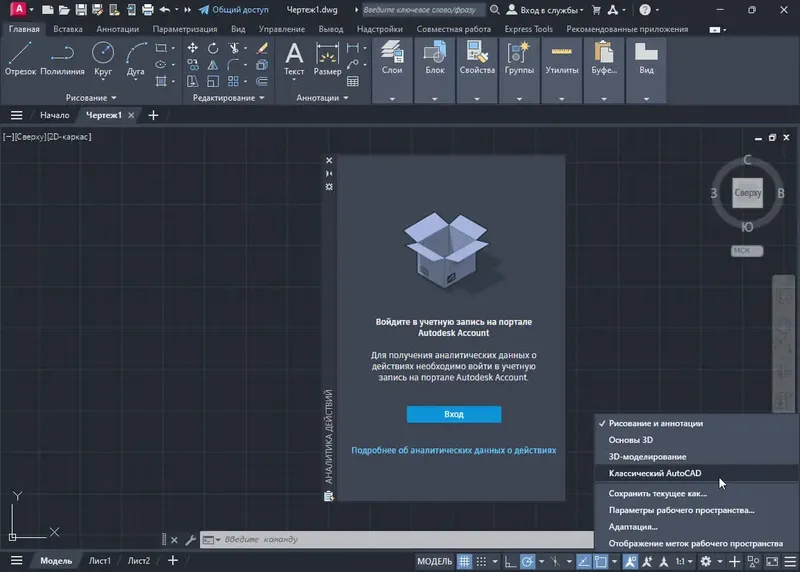
Task: Open the Слои layers panel
Action: [392, 59]
